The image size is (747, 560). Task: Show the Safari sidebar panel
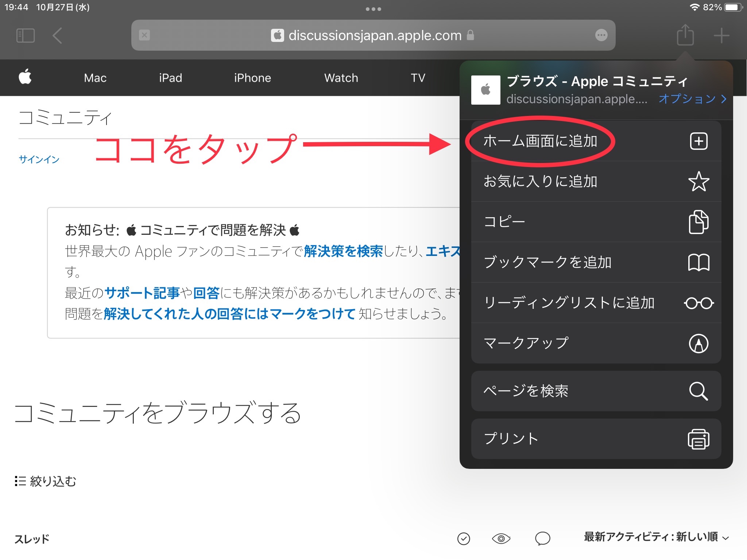(x=26, y=36)
